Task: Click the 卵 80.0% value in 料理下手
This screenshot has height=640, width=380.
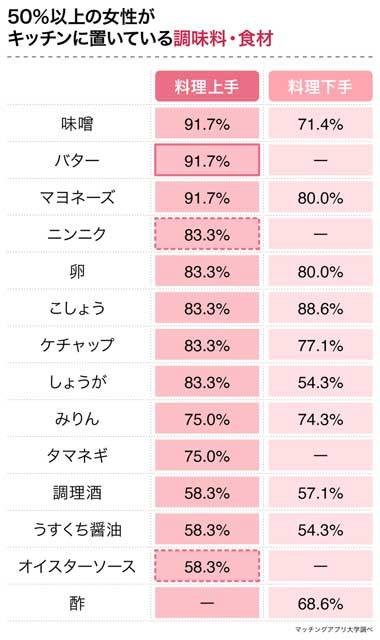Action: pos(320,271)
